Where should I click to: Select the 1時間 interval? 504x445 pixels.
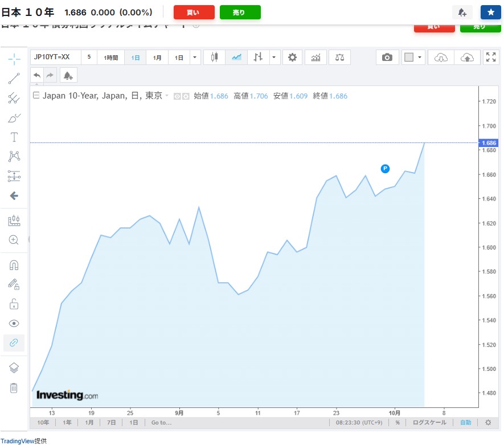(x=111, y=58)
